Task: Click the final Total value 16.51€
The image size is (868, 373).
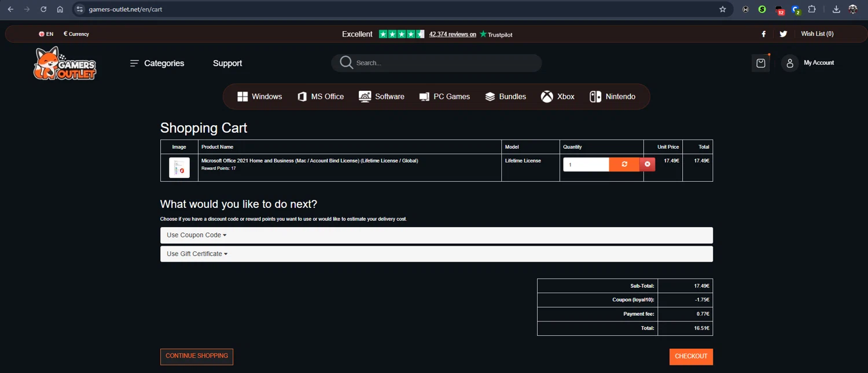Action: tap(701, 328)
